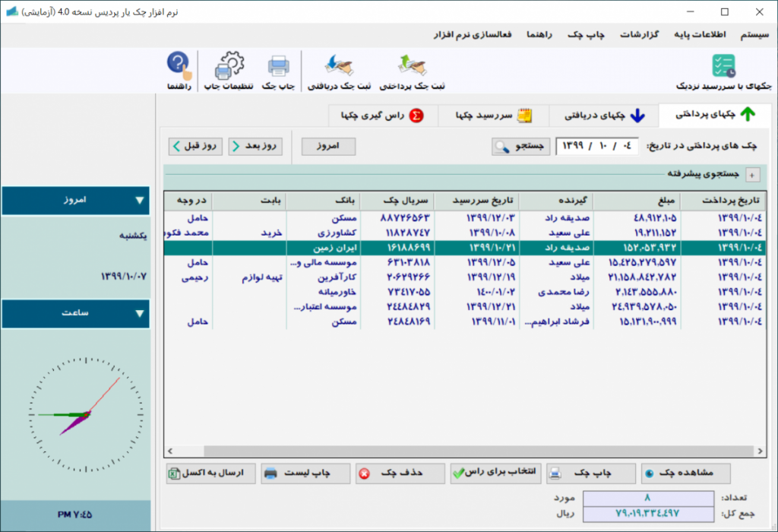Image resolution: width=778 pixels, height=532 pixels.
Task: Click بابت column header
Action: 249,201
